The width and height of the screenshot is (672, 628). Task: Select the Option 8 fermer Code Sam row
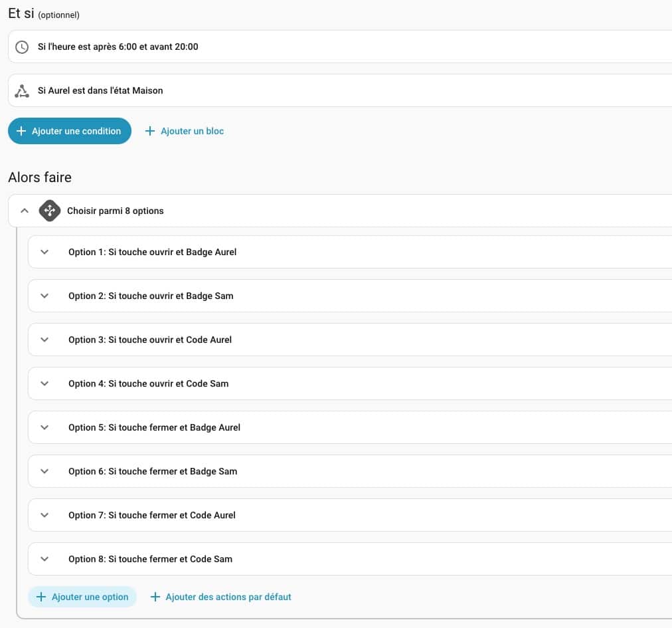click(151, 560)
